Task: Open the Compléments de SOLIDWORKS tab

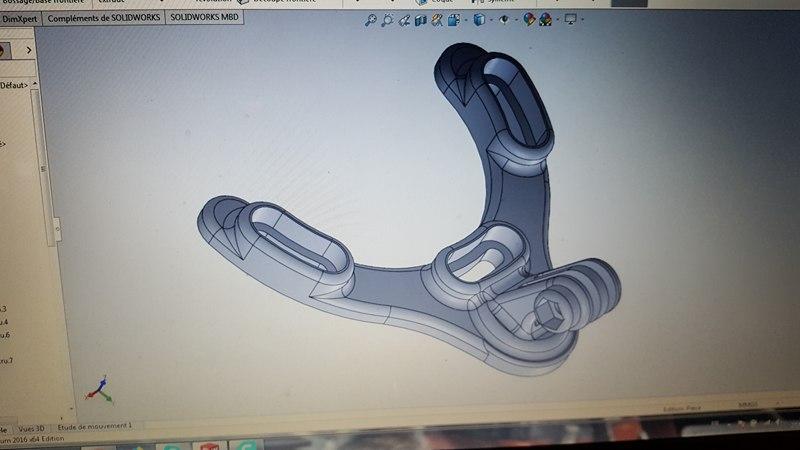Action: [x=104, y=18]
